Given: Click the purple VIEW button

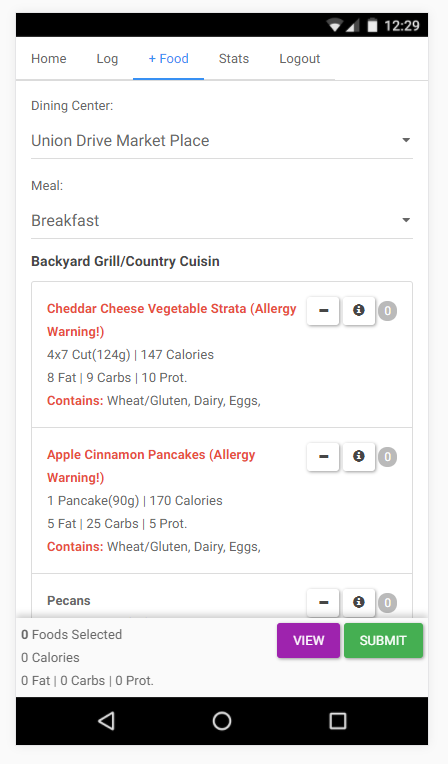Looking at the screenshot, I should [309, 640].
